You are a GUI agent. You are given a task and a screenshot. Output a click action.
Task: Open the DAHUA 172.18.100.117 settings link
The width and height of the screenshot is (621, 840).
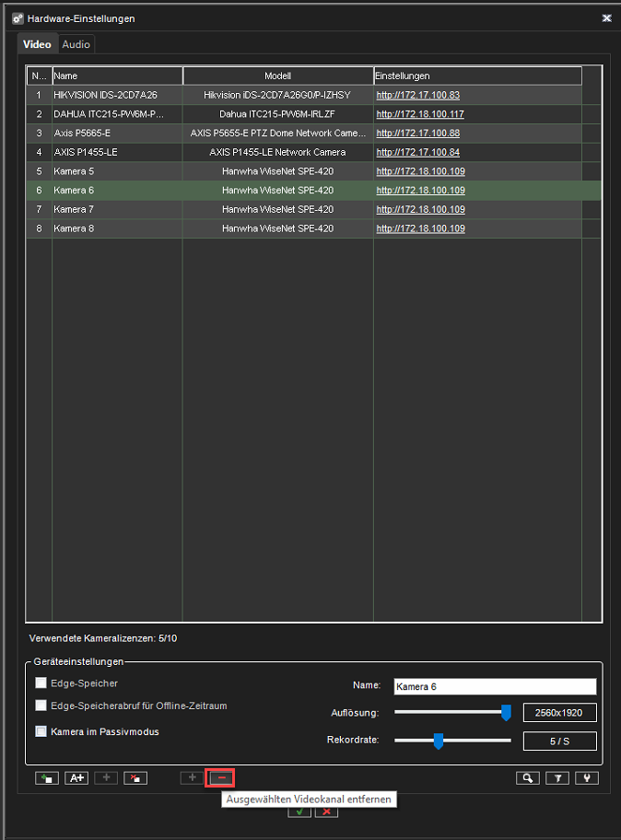pos(419,114)
